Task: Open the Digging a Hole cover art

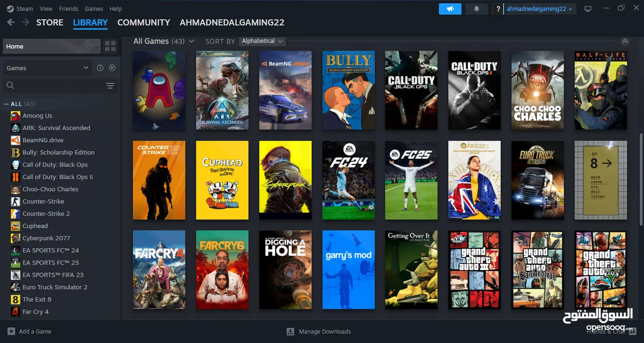Action: point(285,270)
